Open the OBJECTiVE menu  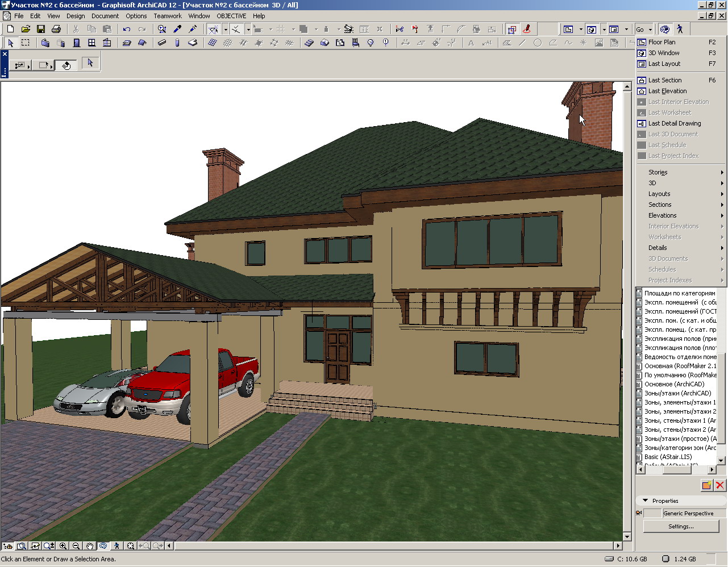tap(231, 16)
